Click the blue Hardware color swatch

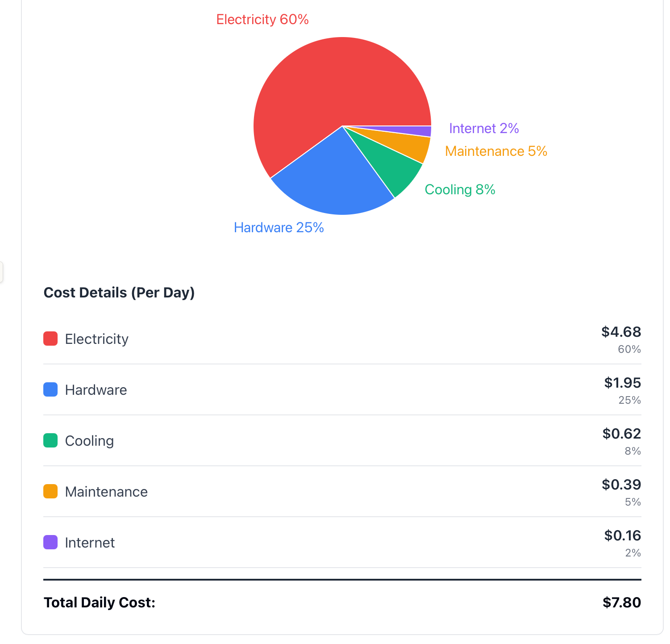pos(50,389)
